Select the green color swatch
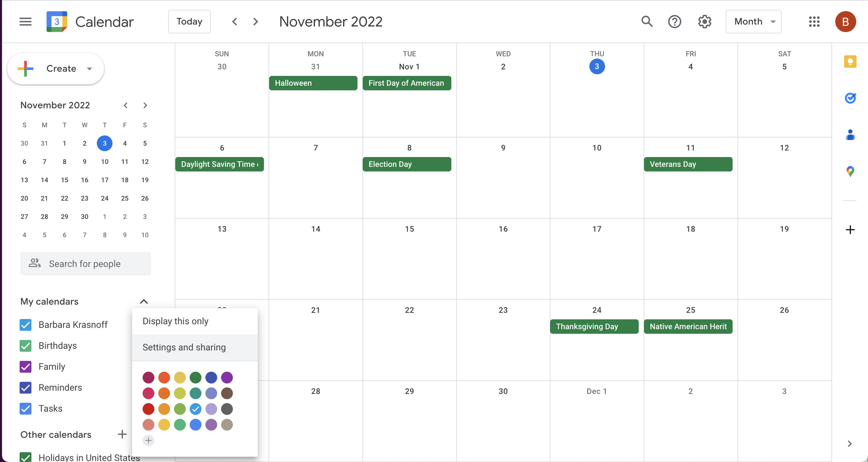868x462 pixels. (x=195, y=377)
